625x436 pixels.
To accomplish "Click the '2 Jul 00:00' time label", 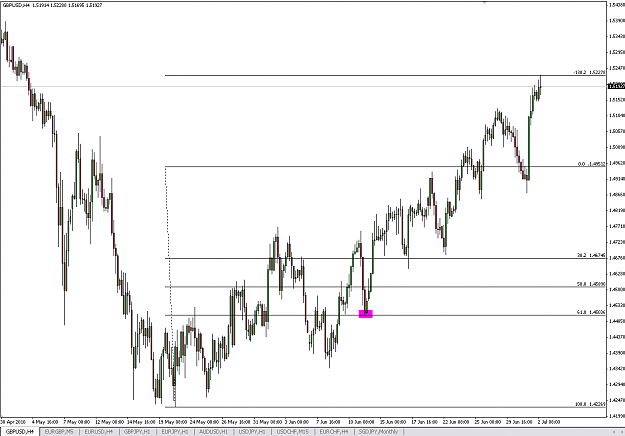I will pyautogui.click(x=549, y=422).
